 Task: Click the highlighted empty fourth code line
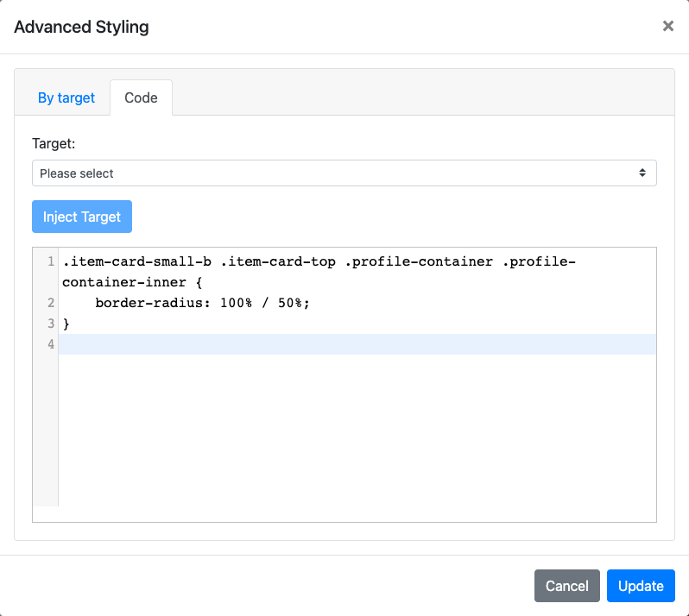pos(345,344)
